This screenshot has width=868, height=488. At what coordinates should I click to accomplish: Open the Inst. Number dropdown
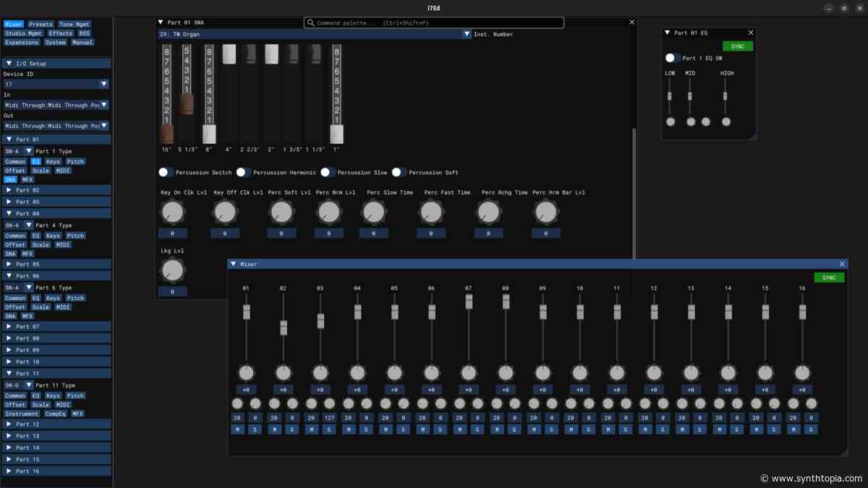(x=467, y=34)
